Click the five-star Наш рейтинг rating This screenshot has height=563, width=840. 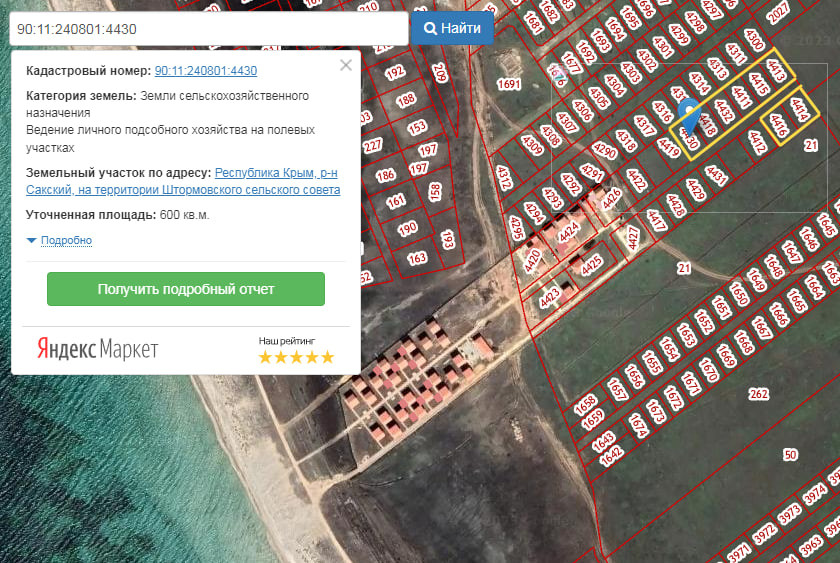tap(296, 357)
